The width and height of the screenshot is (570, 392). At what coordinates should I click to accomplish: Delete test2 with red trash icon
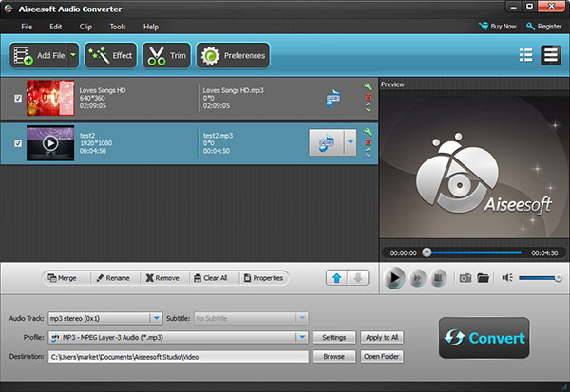point(368,142)
